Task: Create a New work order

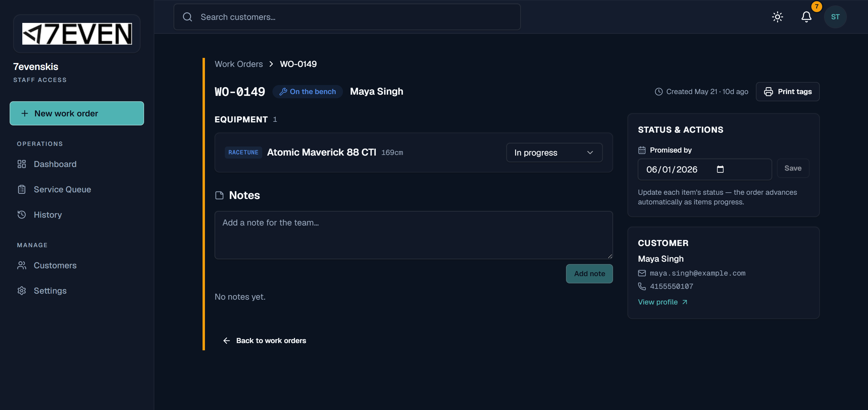Action: [77, 113]
